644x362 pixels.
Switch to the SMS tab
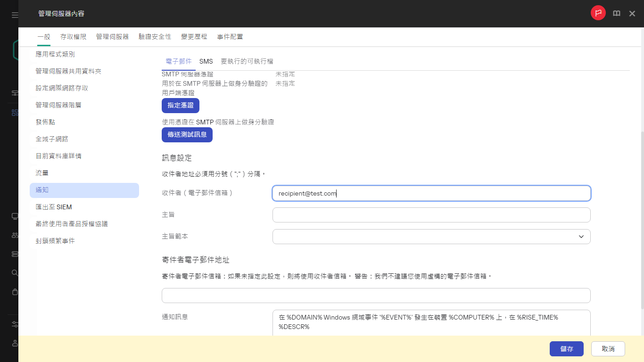pos(206,61)
